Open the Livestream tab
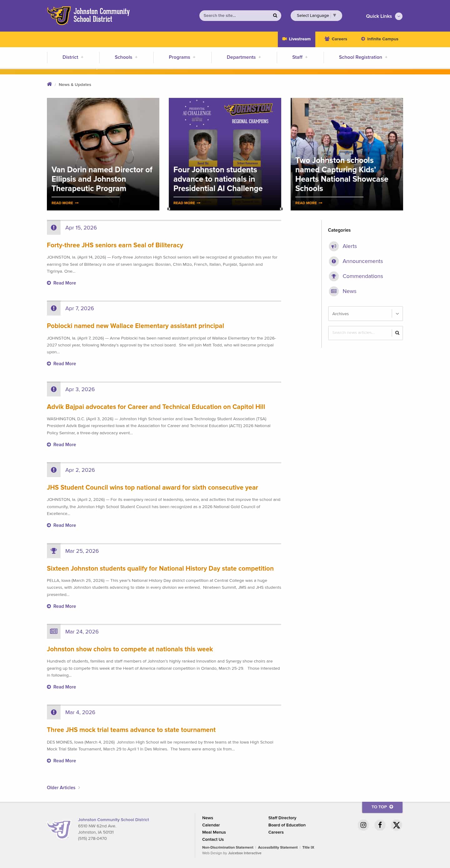Viewport: 450px width, 868px height. [x=297, y=39]
